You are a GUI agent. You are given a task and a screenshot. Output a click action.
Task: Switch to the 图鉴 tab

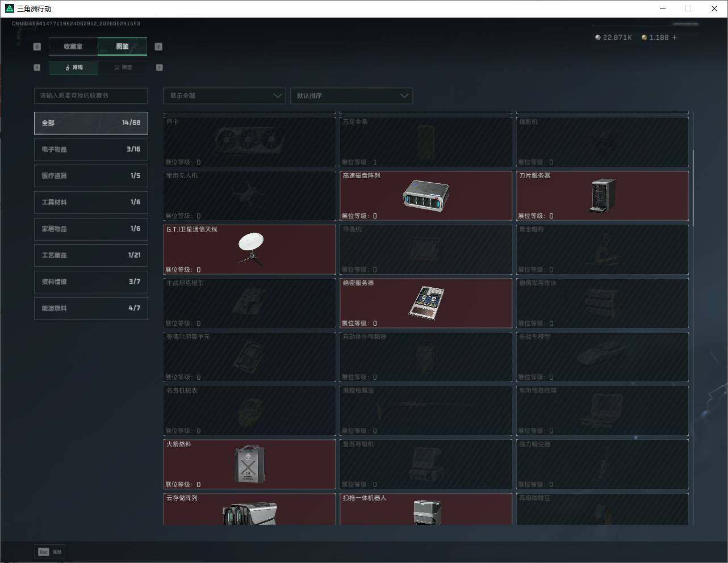click(123, 47)
